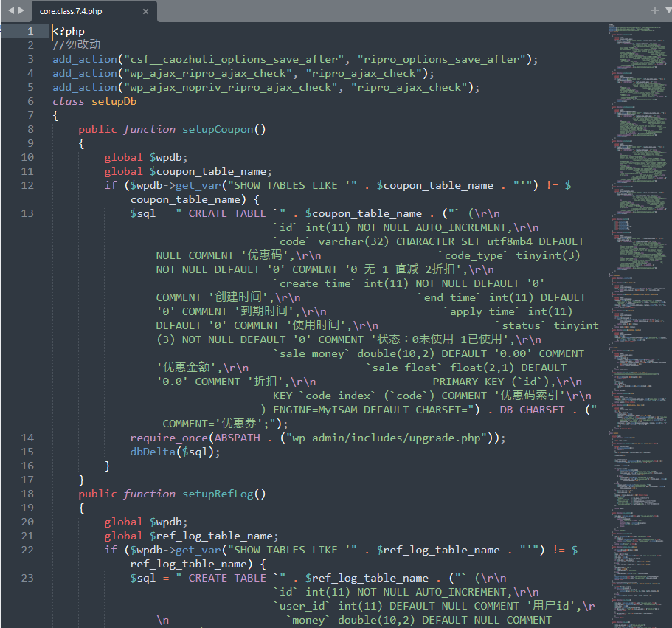Click 'require_once' on line 14

pos(169,438)
